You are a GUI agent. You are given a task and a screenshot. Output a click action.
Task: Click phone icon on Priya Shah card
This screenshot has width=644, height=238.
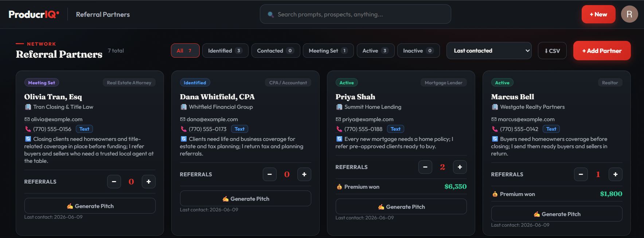point(339,129)
